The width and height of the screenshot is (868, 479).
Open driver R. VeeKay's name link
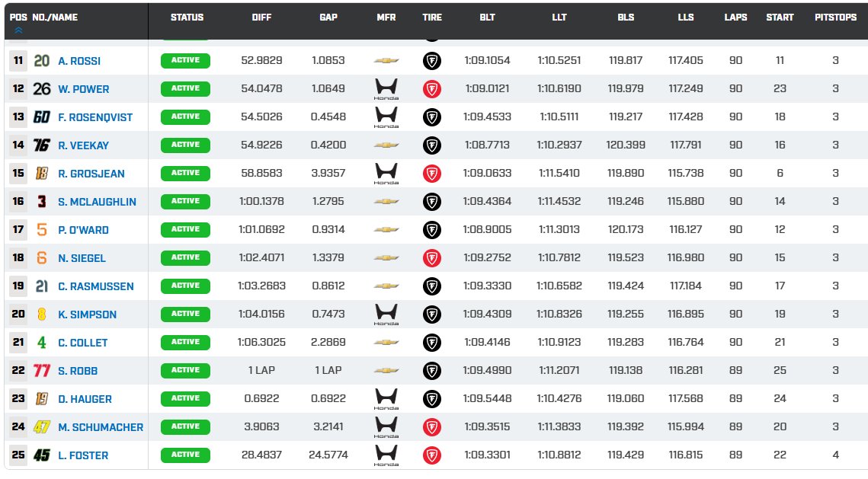pos(84,145)
